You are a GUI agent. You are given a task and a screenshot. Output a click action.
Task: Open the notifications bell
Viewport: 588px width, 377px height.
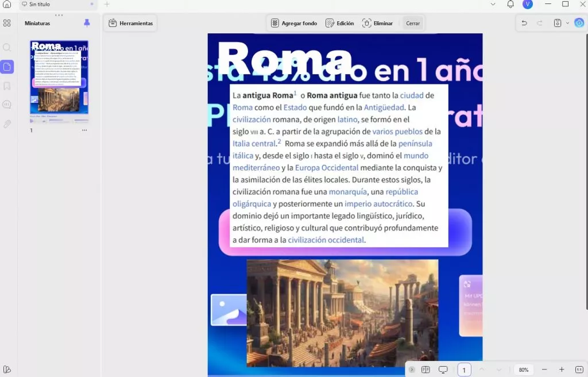click(x=510, y=5)
